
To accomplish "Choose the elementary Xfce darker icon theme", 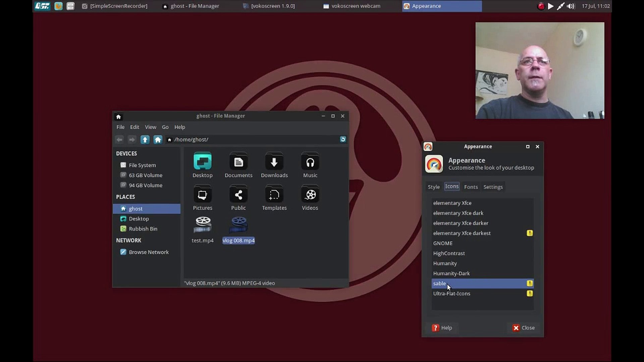I will tap(482, 223).
